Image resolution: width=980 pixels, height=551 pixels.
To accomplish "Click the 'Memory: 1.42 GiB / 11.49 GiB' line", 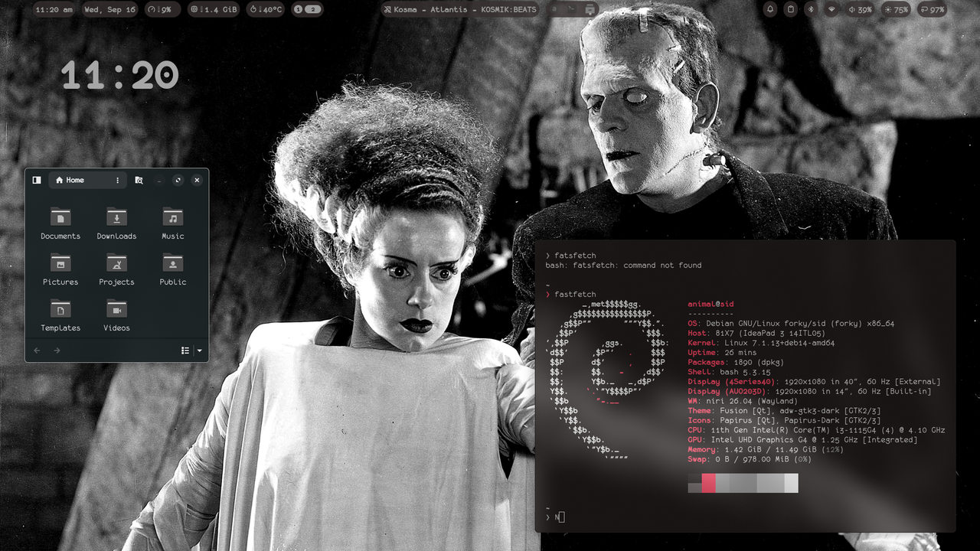I will (766, 449).
